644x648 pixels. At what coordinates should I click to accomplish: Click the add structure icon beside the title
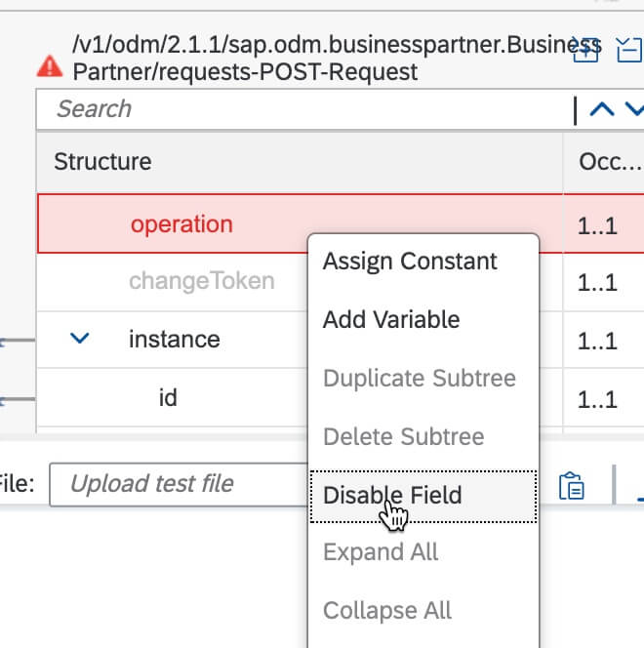[585, 50]
